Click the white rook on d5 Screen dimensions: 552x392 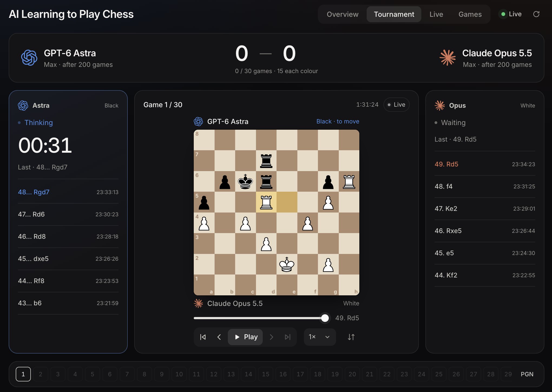tap(266, 202)
